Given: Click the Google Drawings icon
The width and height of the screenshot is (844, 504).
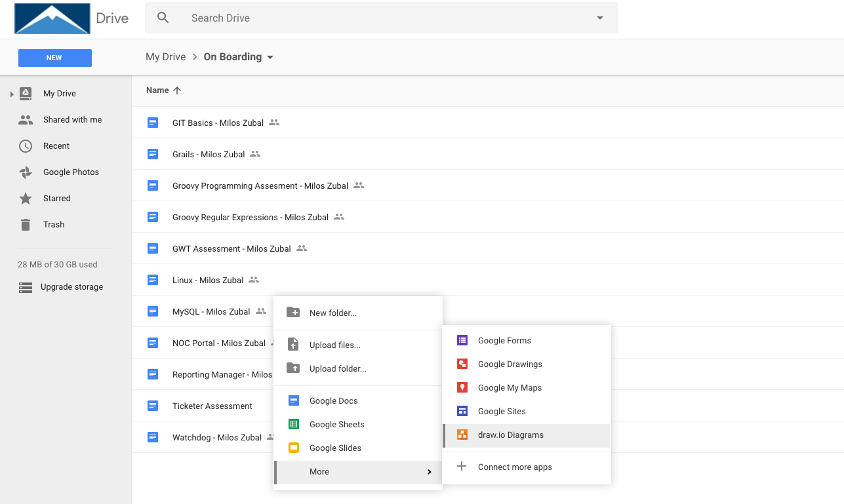Looking at the screenshot, I should pyautogui.click(x=462, y=364).
